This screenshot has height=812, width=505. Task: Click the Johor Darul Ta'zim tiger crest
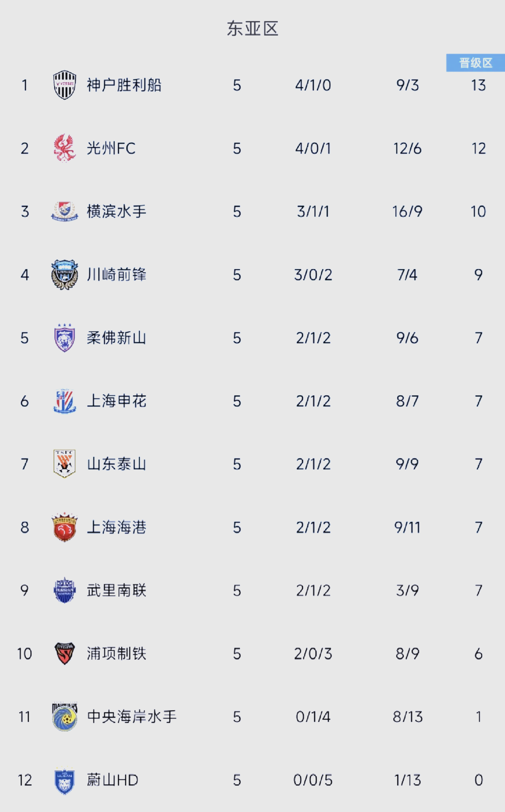coord(65,338)
